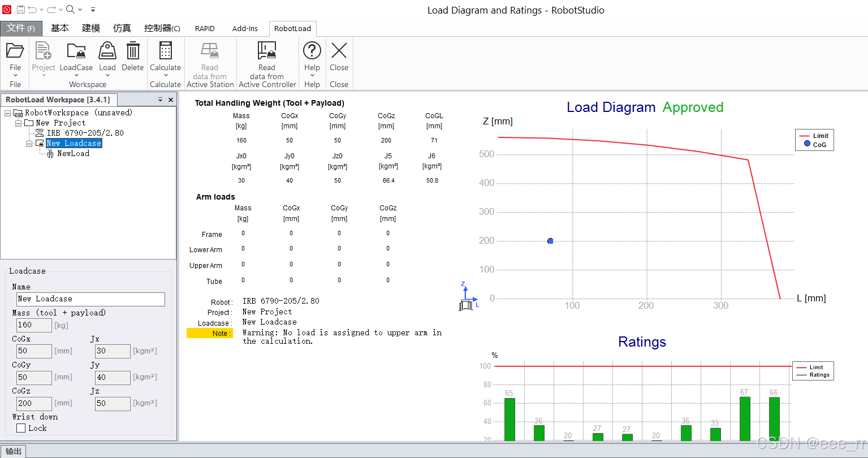The height and width of the screenshot is (458, 868).
Task: Click the Load weight icon
Action: pos(107,51)
